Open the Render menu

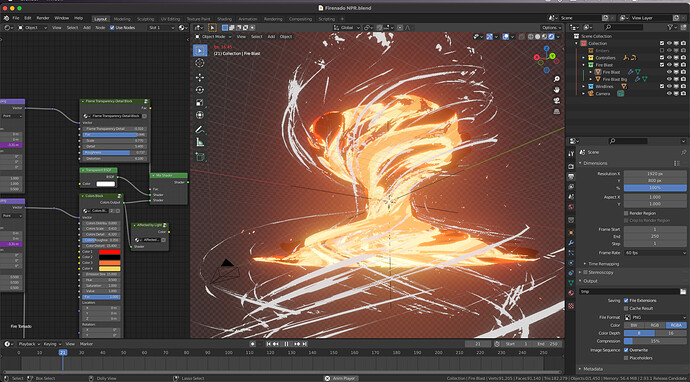tap(43, 18)
